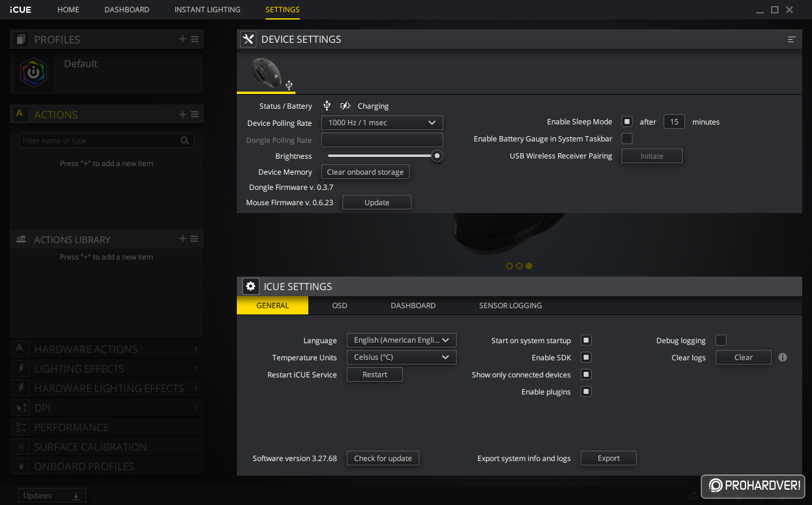Screen dimensions: 812x505
Task: Open Device Settings panel options menu
Action: pyautogui.click(x=791, y=39)
